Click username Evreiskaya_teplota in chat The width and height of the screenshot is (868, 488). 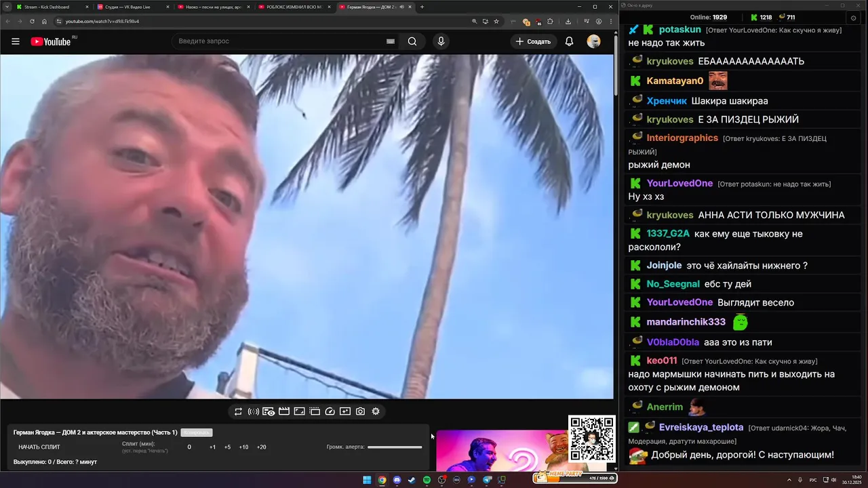click(x=701, y=427)
